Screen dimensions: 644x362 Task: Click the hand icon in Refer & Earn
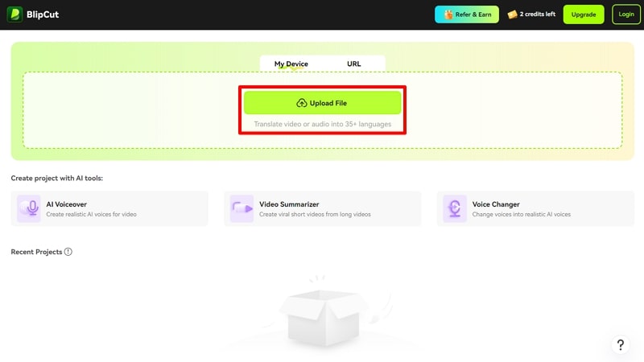pyautogui.click(x=448, y=14)
